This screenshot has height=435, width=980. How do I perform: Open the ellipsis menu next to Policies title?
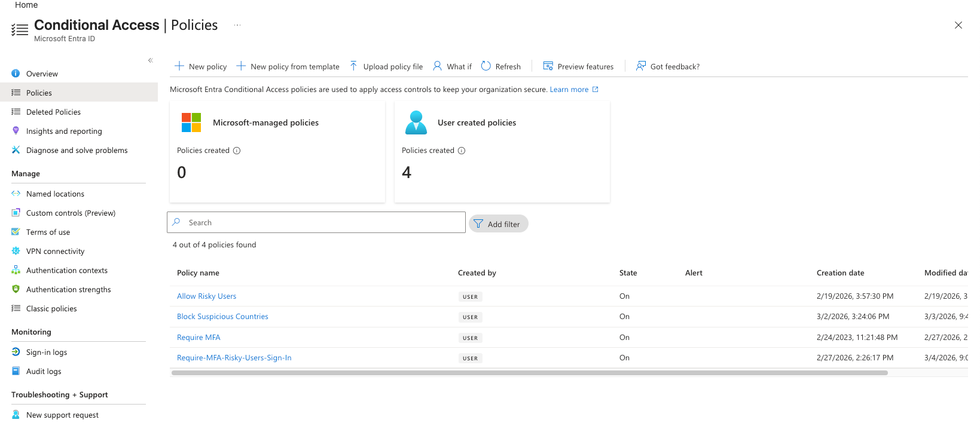pos(237,25)
